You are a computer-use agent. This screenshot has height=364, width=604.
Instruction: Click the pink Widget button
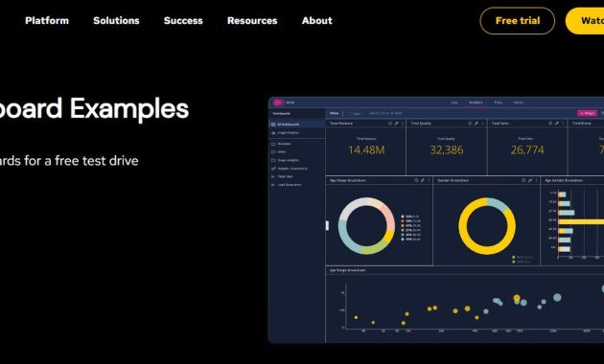(x=587, y=113)
